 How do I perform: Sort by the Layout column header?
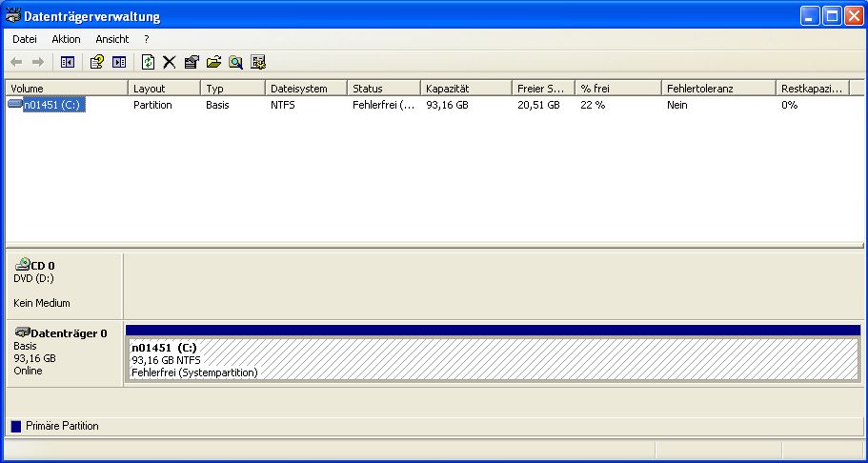165,89
